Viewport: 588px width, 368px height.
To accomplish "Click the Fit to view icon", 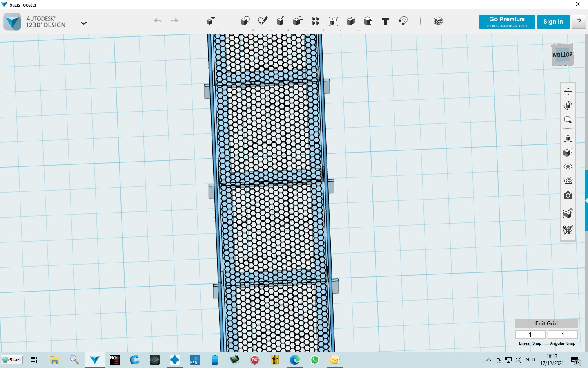I will coord(568,138).
